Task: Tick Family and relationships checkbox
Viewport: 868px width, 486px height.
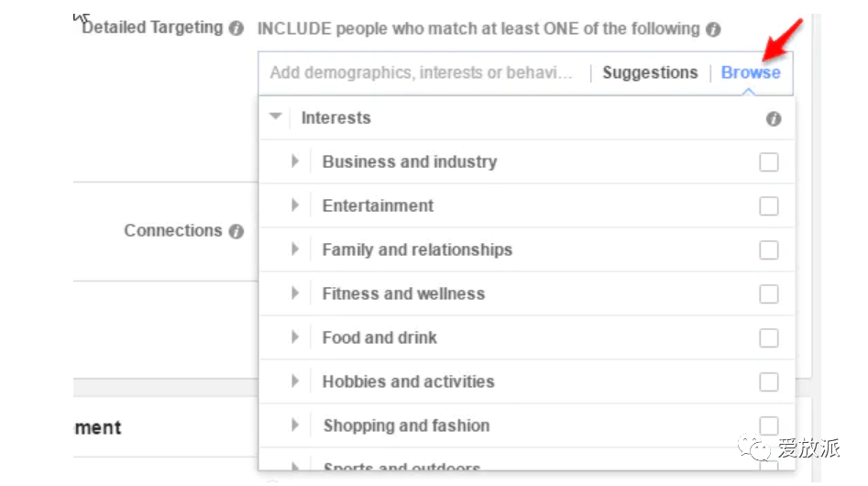Action: tap(769, 250)
